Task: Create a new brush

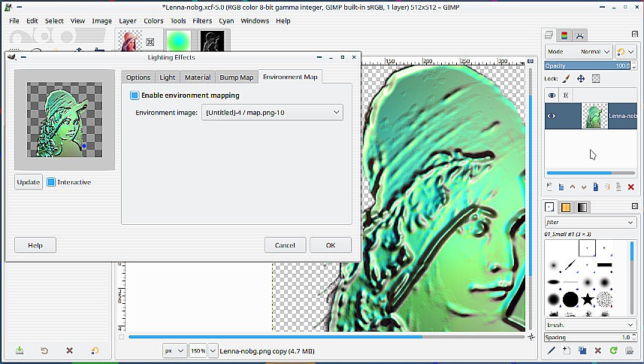Action: (x=567, y=350)
